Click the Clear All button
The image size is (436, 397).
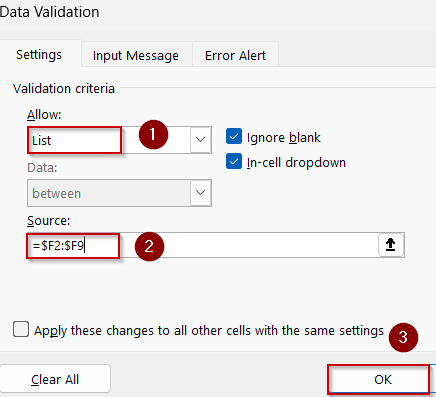click(55, 379)
